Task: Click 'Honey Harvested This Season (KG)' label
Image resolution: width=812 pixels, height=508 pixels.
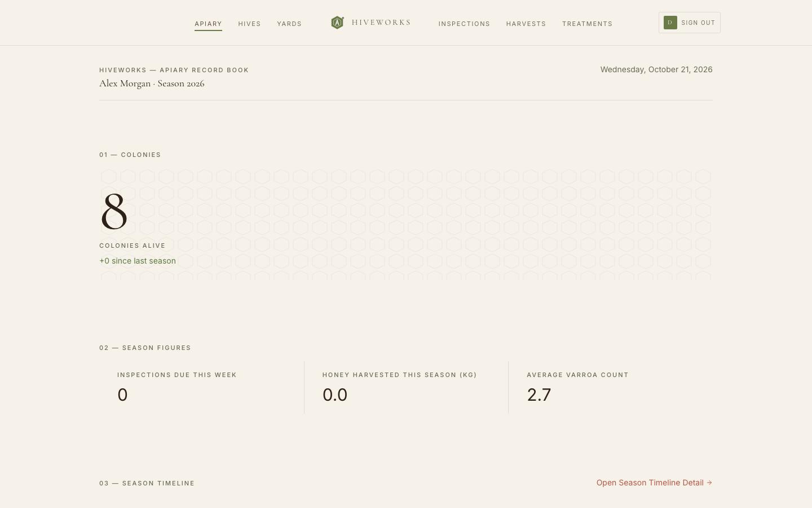Action: coord(400,375)
